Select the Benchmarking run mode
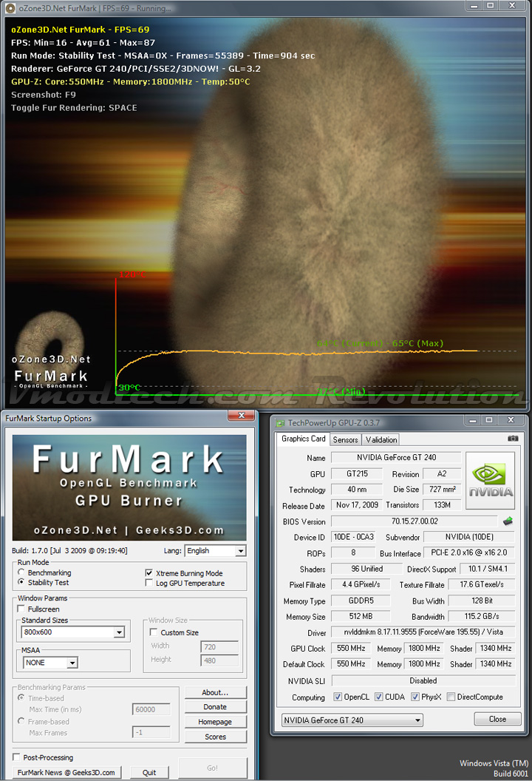Viewport: 532px width, 781px height. [21, 572]
